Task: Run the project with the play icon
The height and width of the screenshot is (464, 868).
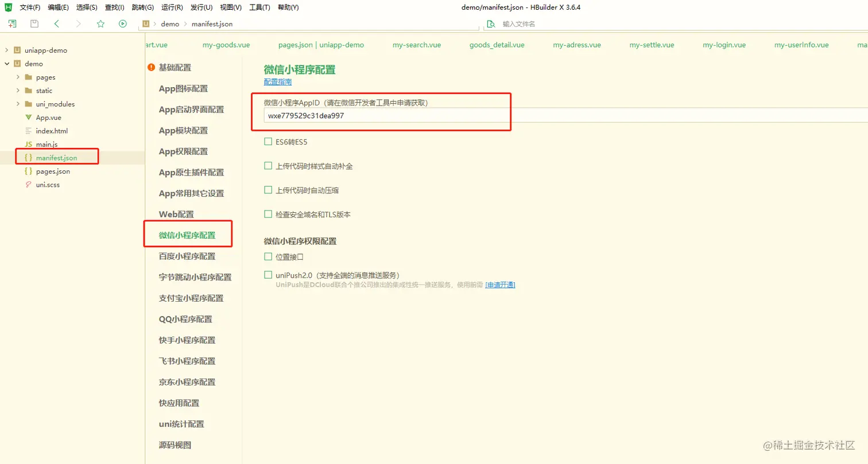Action: (x=123, y=24)
